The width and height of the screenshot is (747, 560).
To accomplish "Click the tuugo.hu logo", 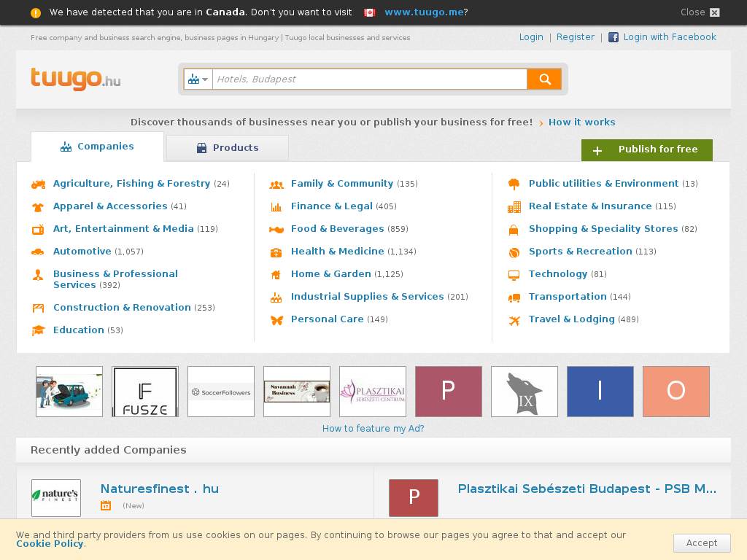I will coord(76,79).
